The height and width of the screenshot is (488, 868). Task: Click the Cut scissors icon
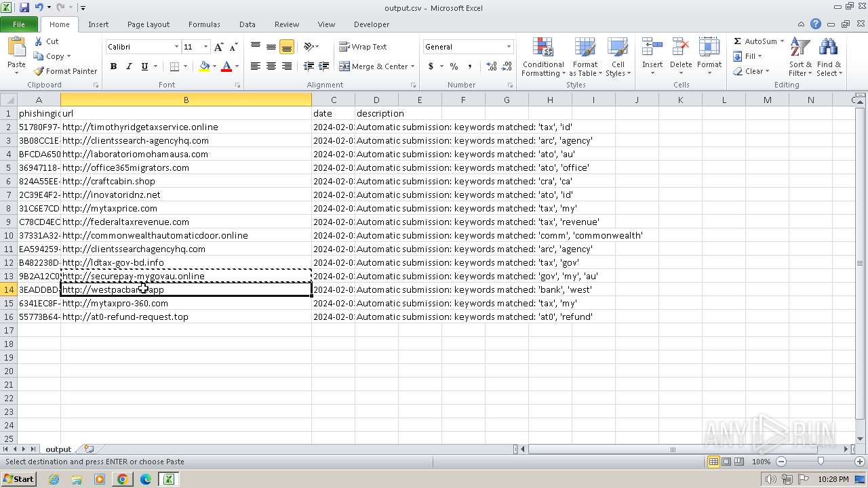pyautogui.click(x=39, y=41)
